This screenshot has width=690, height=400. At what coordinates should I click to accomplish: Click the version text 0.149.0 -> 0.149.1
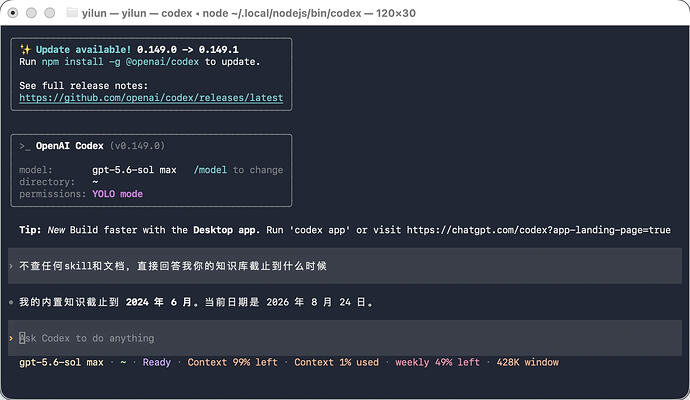pos(188,50)
